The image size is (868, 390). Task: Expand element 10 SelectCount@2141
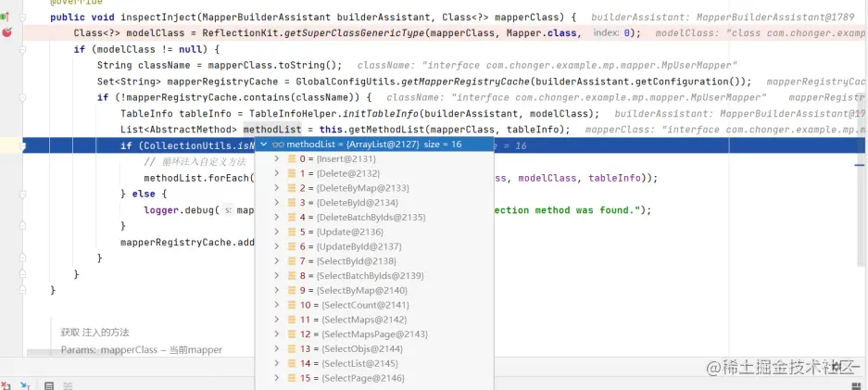[277, 306]
